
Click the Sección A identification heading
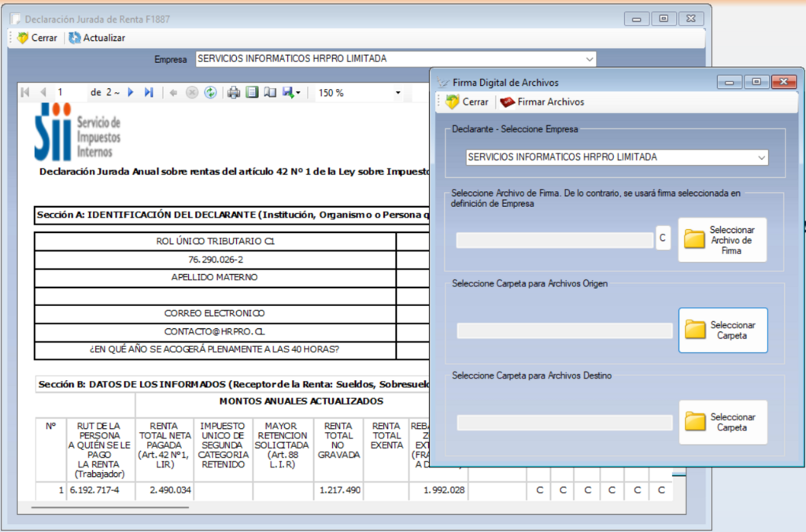tap(232, 215)
